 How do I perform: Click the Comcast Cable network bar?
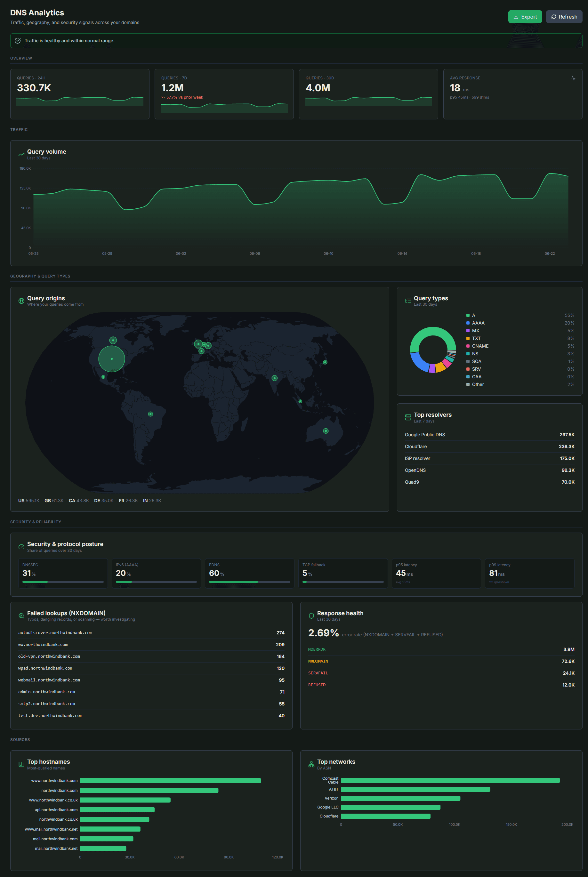point(450,780)
